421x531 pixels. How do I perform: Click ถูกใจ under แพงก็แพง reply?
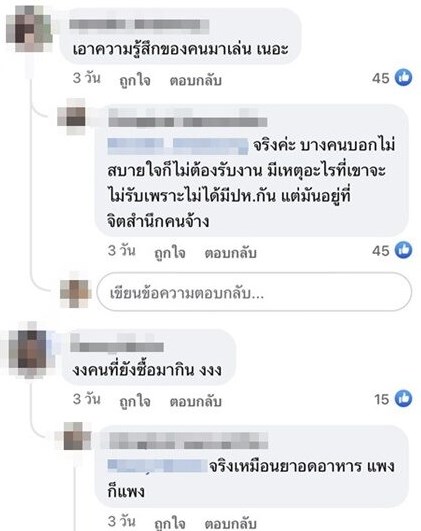(170, 523)
